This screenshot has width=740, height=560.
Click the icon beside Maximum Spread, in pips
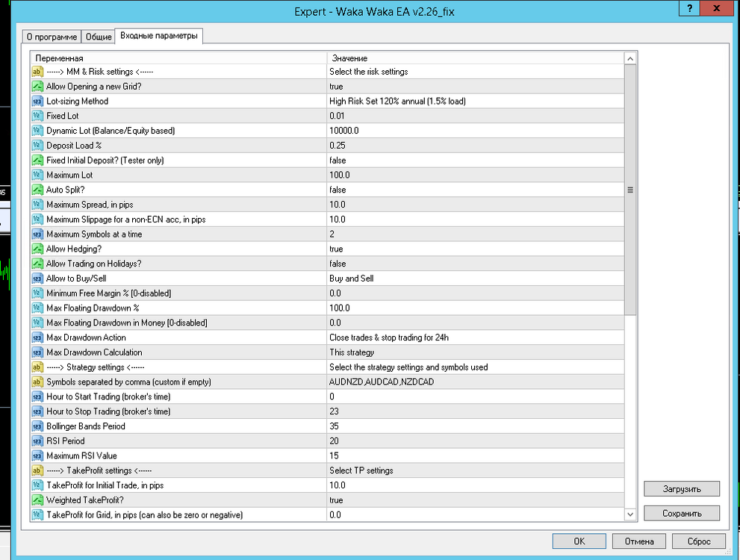tap(37, 205)
